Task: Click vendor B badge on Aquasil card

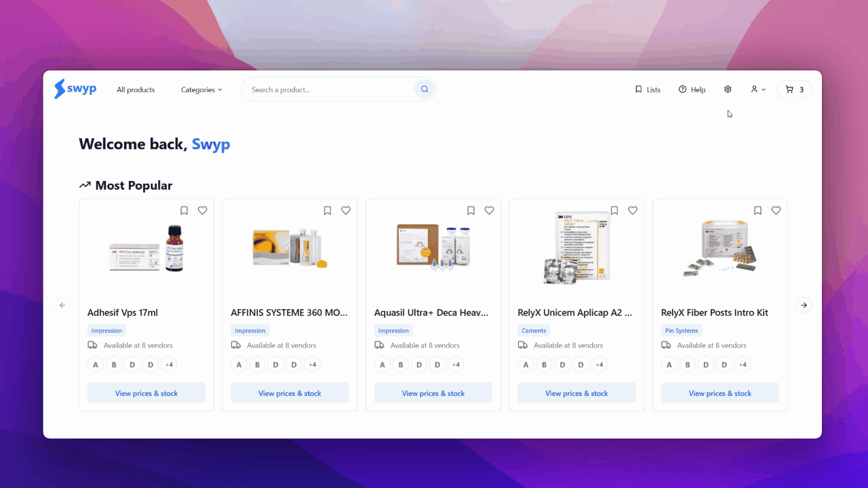Action: click(401, 365)
